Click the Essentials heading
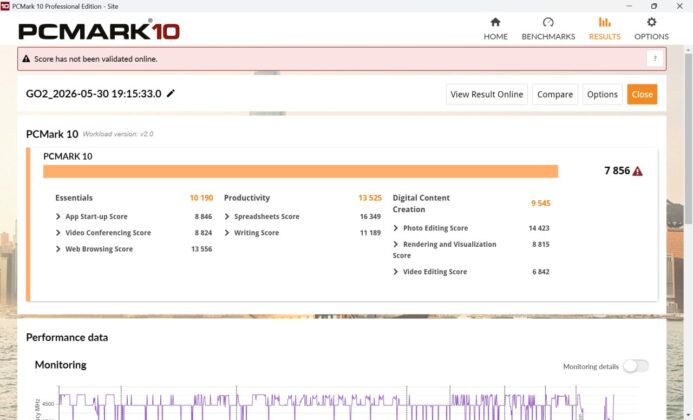Viewport: 693px width, 420px height. tap(74, 198)
